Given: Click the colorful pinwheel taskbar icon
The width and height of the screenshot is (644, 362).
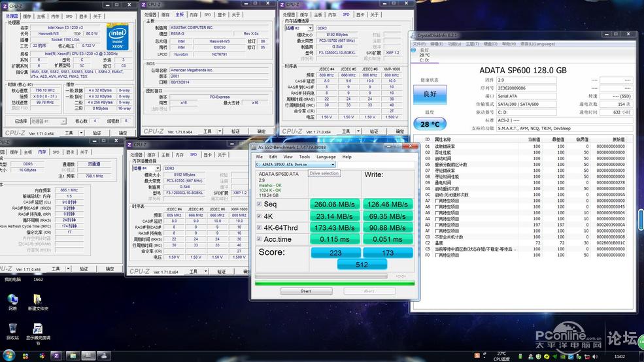Looking at the screenshot, I should click(42, 356).
